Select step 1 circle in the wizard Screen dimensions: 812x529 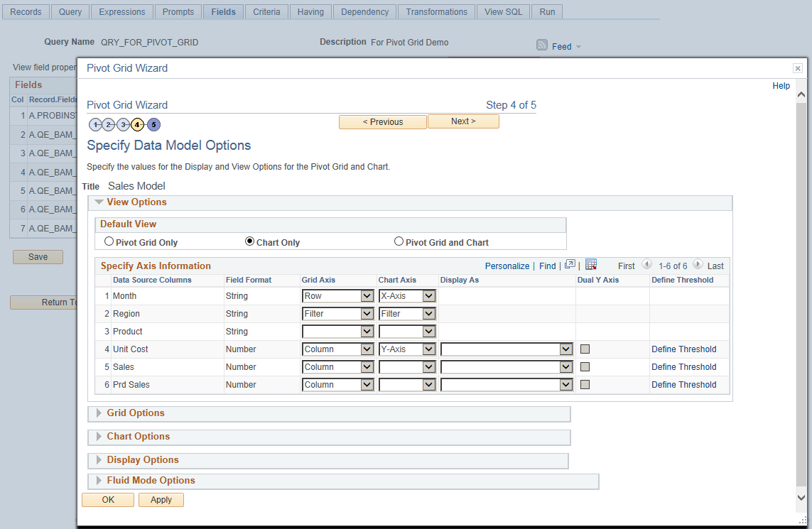95,124
